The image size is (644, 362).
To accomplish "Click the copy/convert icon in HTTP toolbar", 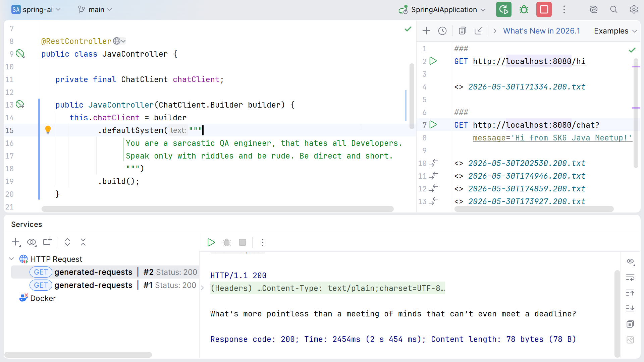I will pyautogui.click(x=463, y=31).
